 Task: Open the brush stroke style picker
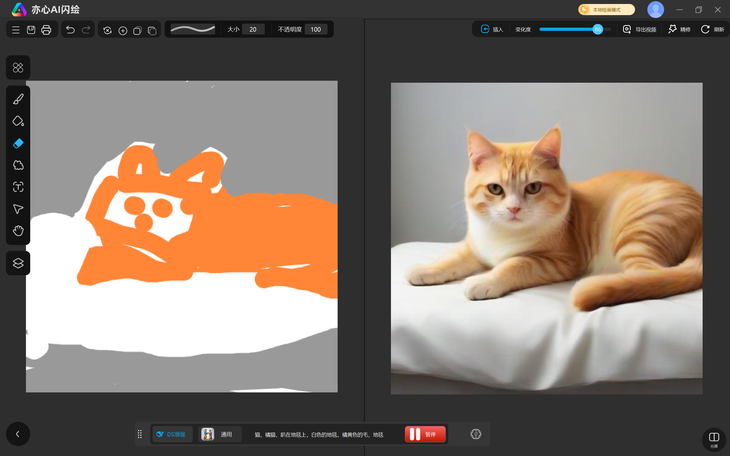pyautogui.click(x=193, y=30)
